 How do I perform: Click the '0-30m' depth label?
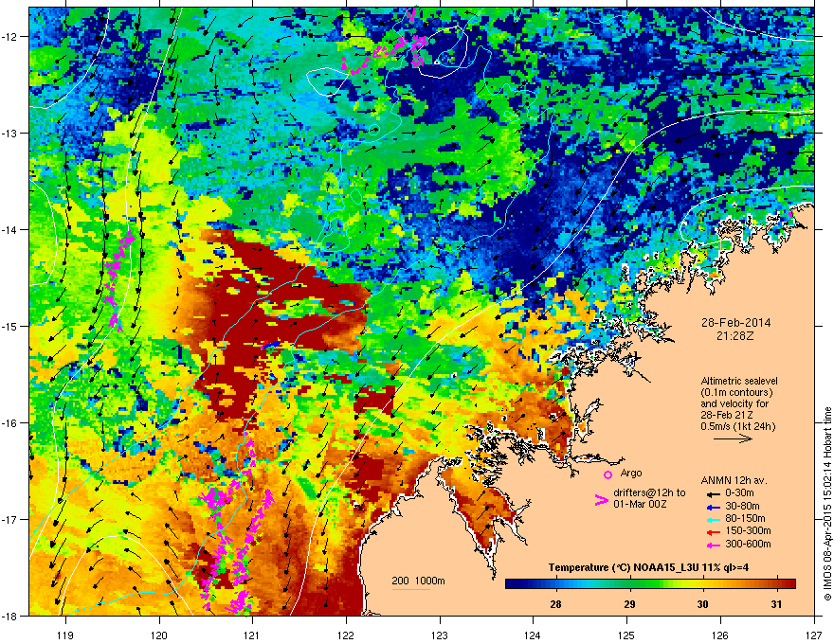[739, 493]
